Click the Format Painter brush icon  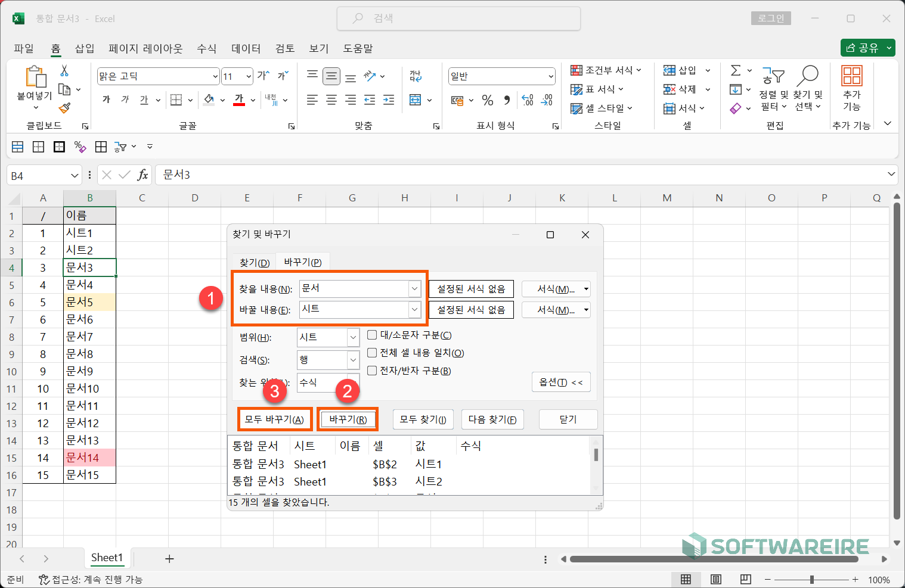point(64,108)
